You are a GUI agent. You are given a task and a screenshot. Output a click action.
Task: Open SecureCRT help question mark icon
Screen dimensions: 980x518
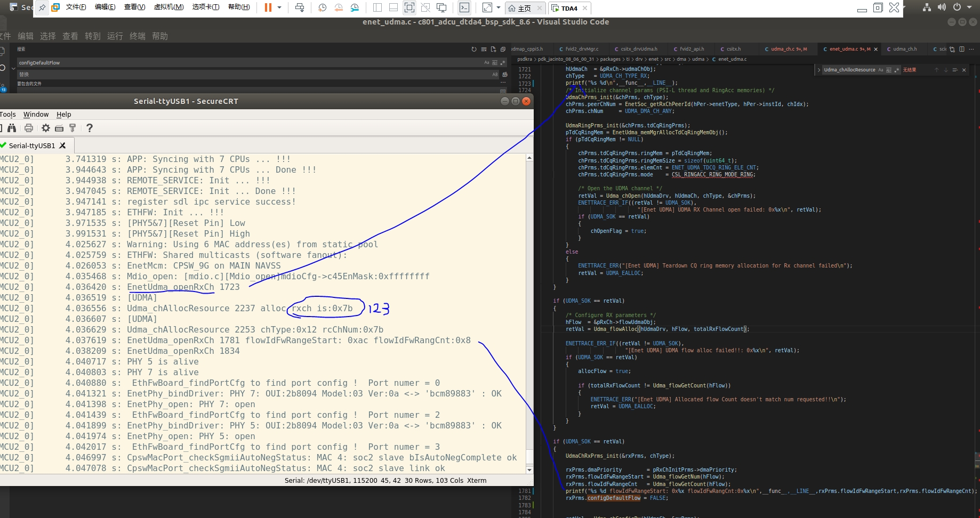coord(89,128)
